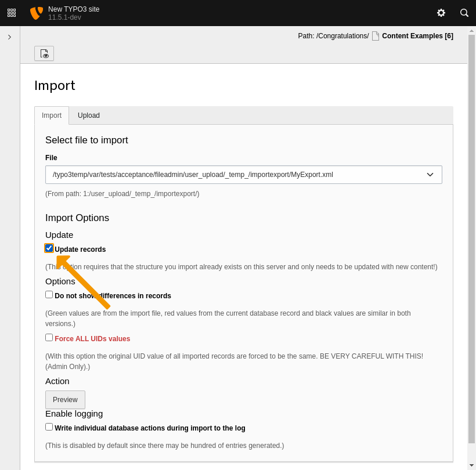Open the file selection combo box arrow
476x470 pixels.
[x=430, y=174]
